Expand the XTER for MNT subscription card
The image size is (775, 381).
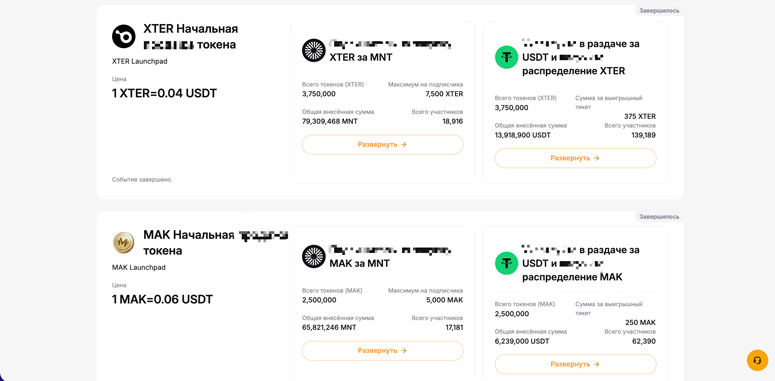[x=383, y=145]
